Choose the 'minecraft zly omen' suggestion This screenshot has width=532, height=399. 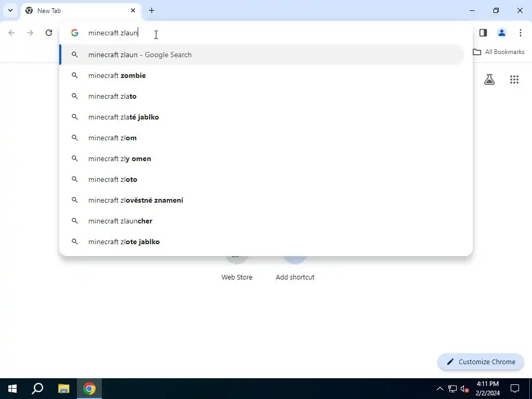[262, 158]
